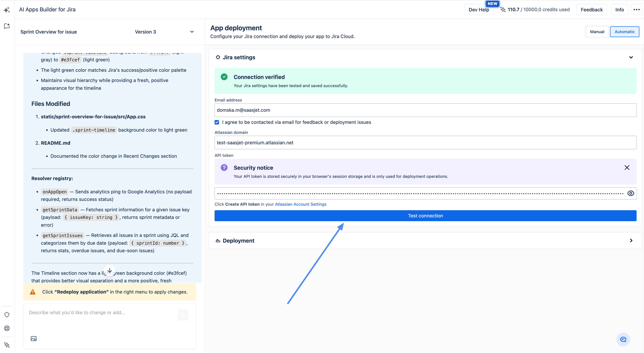Screen dimensions: 644x353
Task: Dismiss the Security notice banner
Action: (x=627, y=167)
